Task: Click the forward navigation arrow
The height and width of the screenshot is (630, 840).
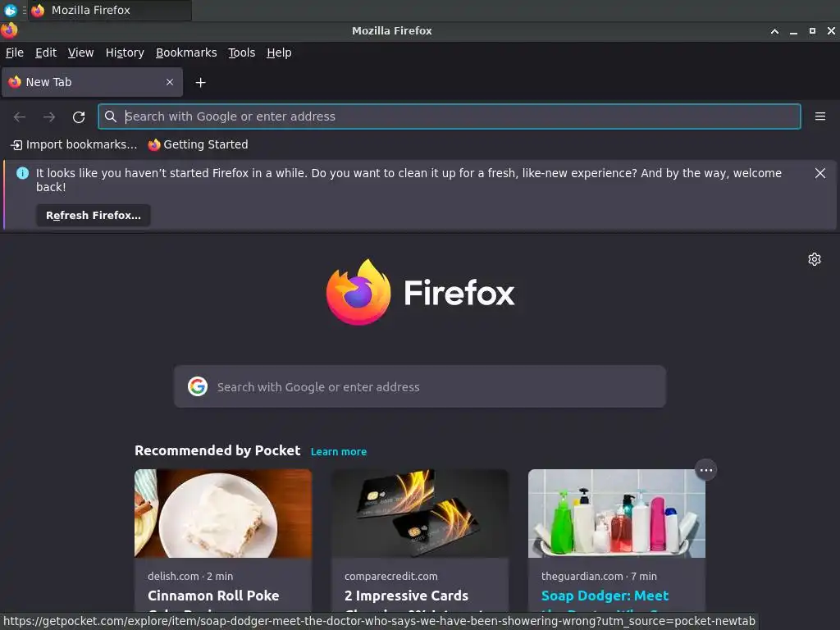Action: (49, 116)
